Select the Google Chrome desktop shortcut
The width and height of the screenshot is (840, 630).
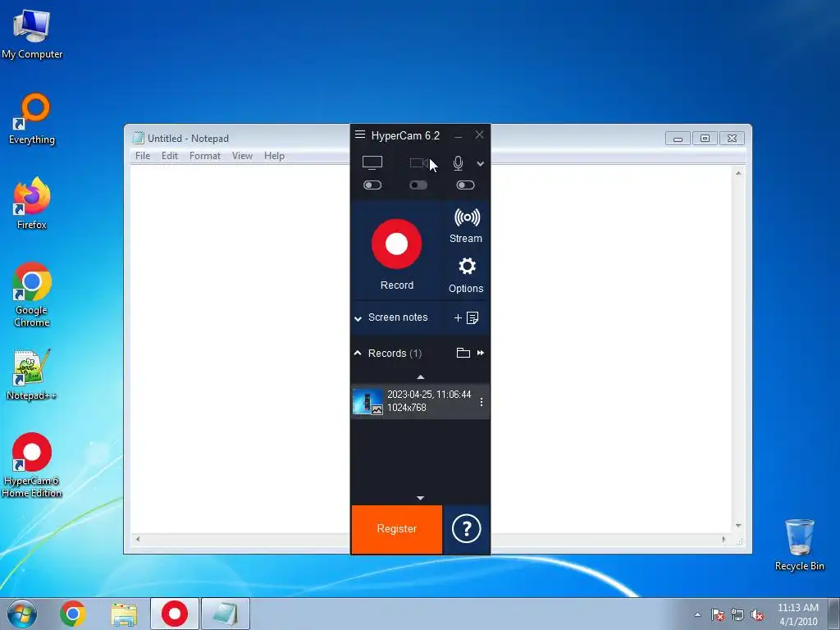coord(32,294)
